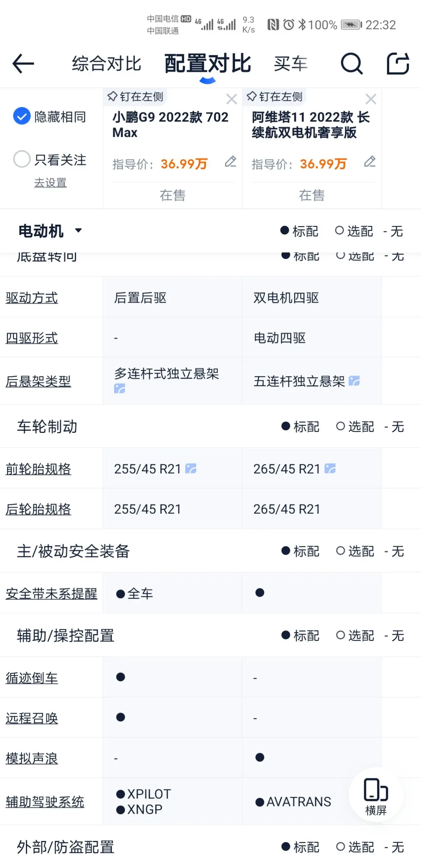421x868 pixels.
Task: Open 去设置 link
Action: coord(50,182)
